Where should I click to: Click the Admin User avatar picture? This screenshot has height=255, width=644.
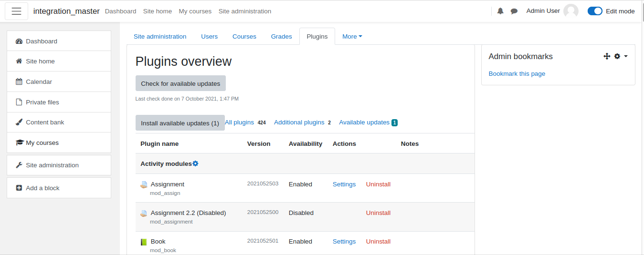pos(571,11)
